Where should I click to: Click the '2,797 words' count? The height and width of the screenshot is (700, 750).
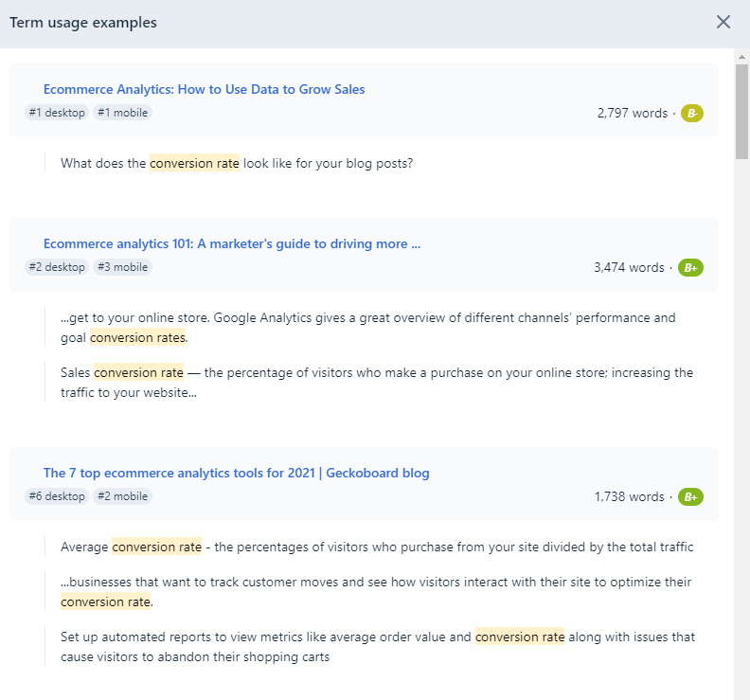point(633,114)
